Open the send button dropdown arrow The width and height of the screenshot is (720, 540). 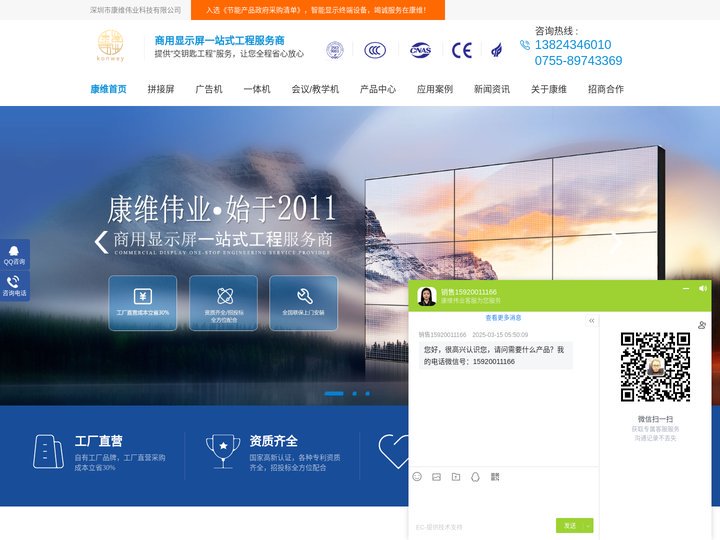coord(588,526)
